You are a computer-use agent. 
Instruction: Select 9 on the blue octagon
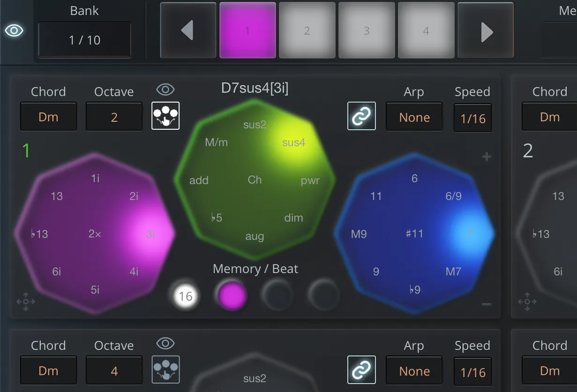pos(376,271)
